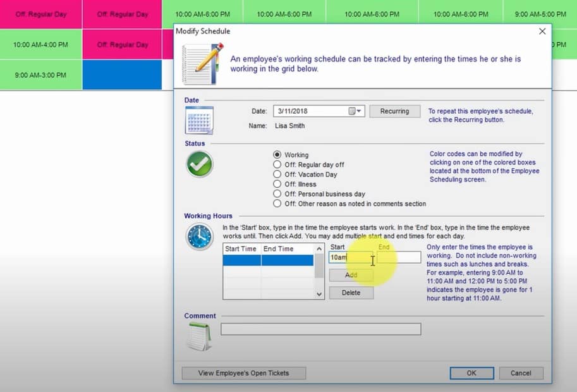
Task: Click the notepad icon beside Comment
Action: click(x=199, y=336)
